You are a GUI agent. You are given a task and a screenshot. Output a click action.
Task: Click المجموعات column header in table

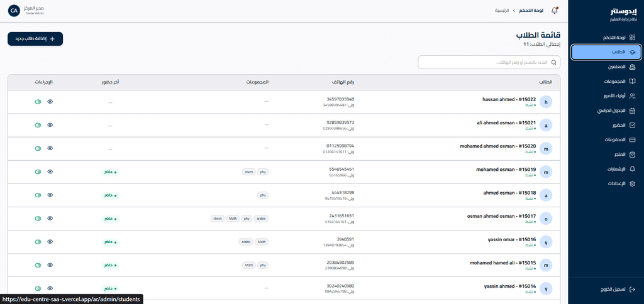pyautogui.click(x=257, y=82)
